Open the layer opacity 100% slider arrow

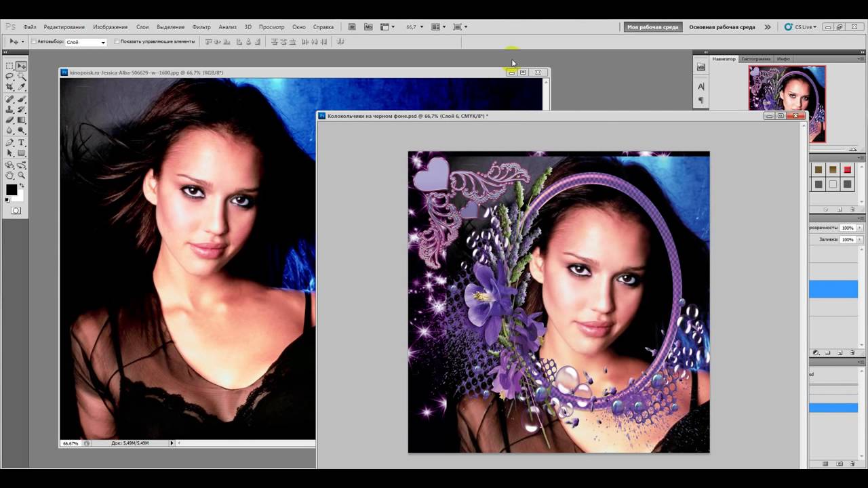coord(861,228)
